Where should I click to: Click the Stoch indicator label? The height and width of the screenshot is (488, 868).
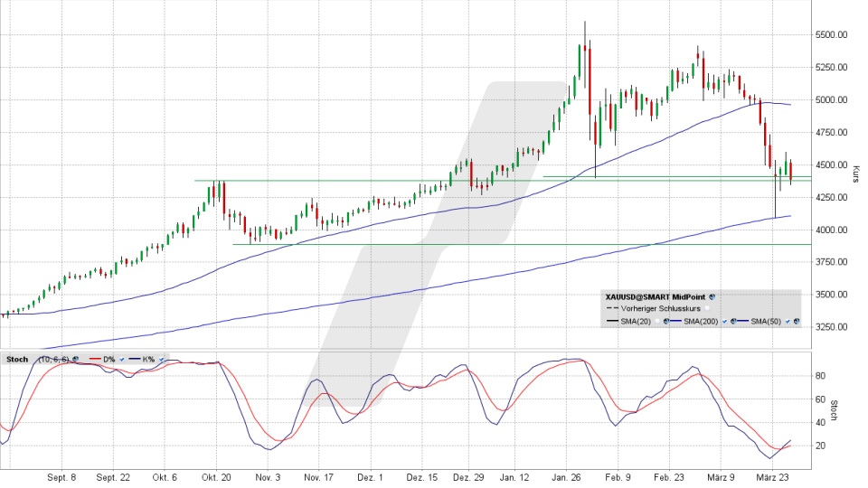[x=16, y=359]
